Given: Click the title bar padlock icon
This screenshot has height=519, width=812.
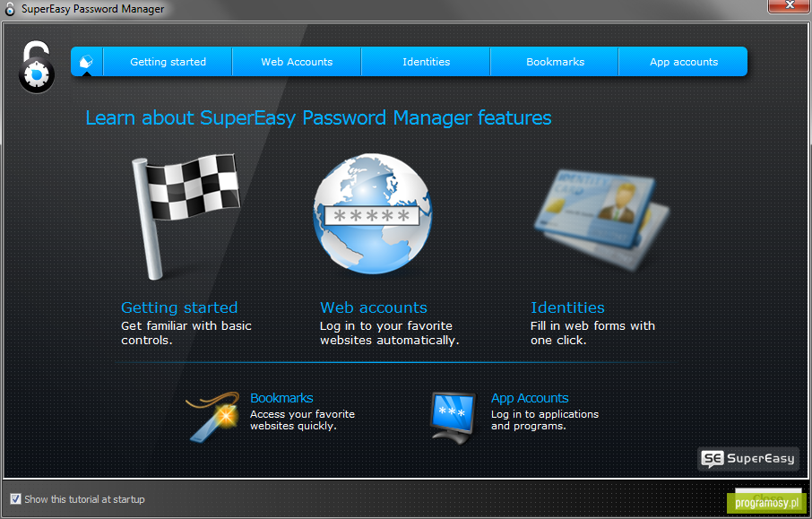Looking at the screenshot, I should (10, 9).
